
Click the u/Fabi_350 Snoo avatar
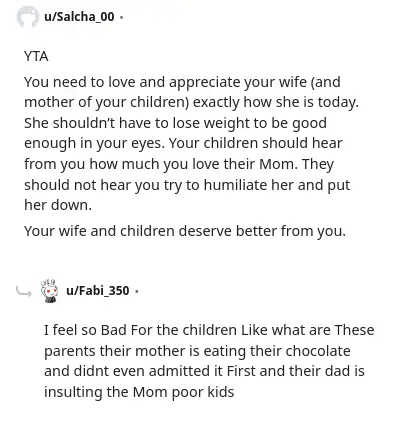[x=49, y=291]
